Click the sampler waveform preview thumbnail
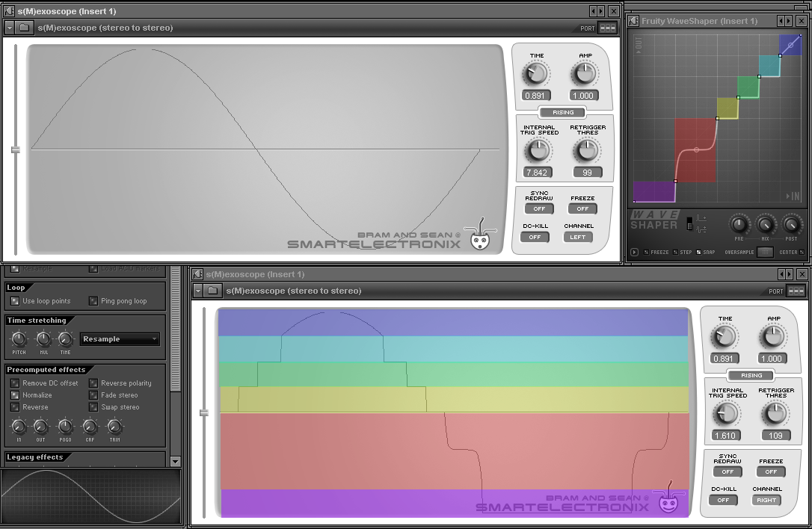The height and width of the screenshot is (529, 812). [x=91, y=497]
